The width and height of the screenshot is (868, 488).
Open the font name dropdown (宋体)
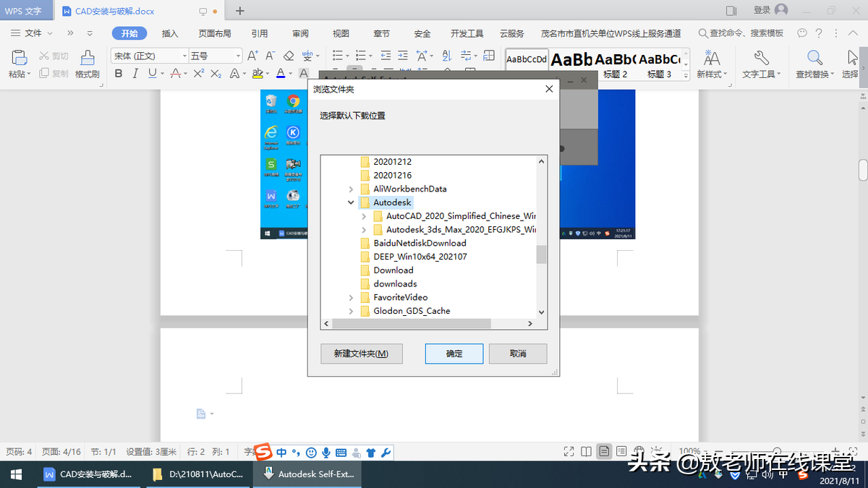184,56
